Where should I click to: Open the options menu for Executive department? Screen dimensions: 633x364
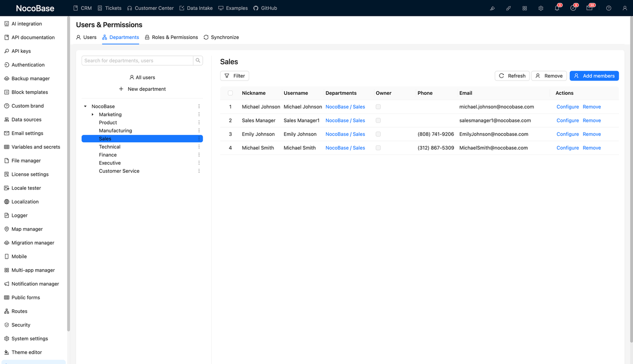[x=199, y=163]
